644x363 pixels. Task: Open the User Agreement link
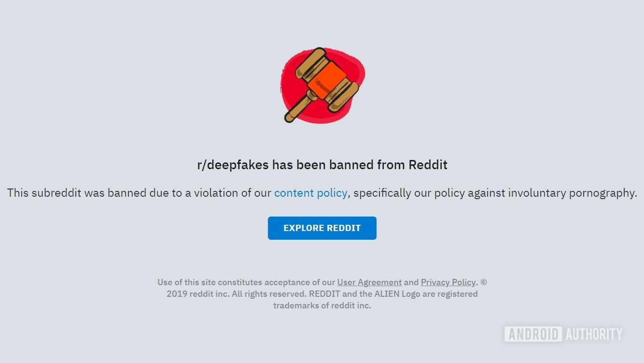tap(369, 282)
